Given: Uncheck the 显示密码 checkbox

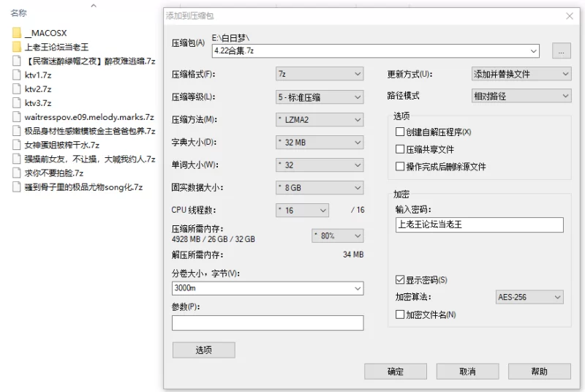Looking at the screenshot, I should click(399, 279).
